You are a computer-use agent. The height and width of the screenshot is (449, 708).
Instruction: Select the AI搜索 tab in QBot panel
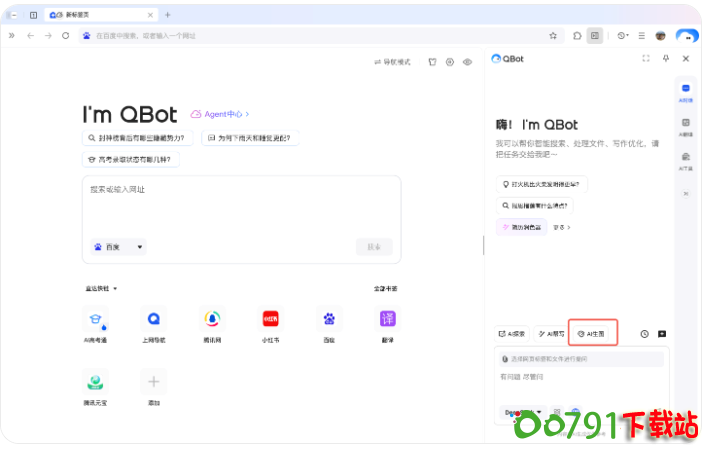point(512,333)
